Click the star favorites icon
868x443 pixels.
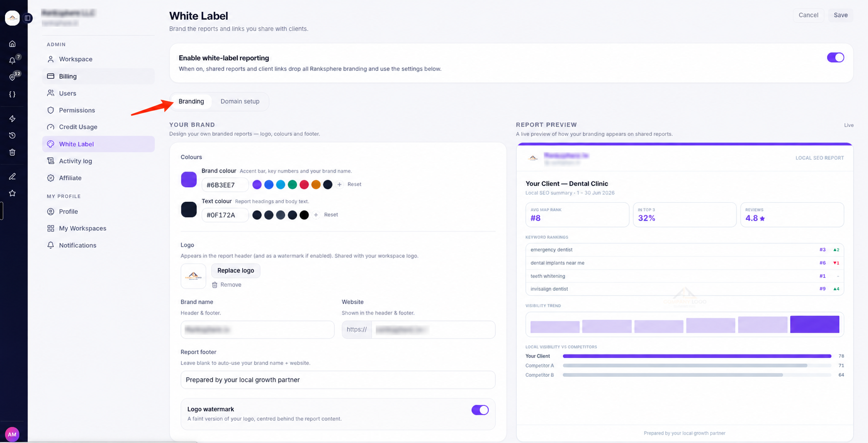12,193
